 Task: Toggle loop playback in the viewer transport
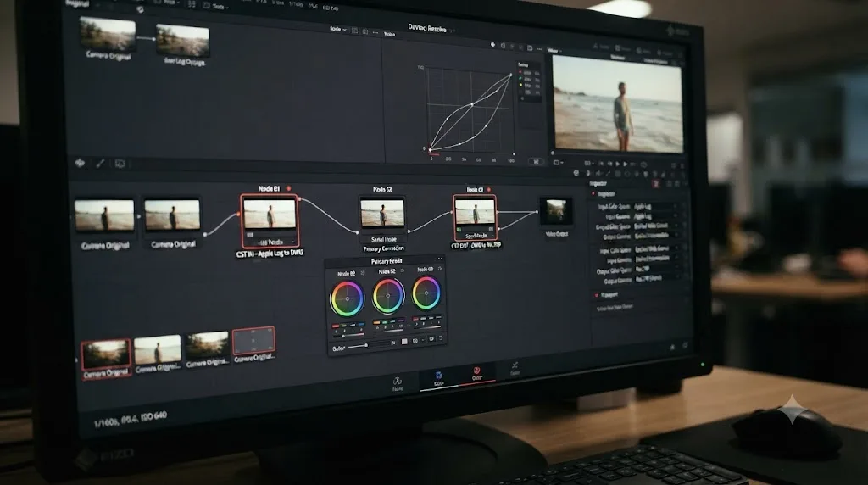[643, 164]
